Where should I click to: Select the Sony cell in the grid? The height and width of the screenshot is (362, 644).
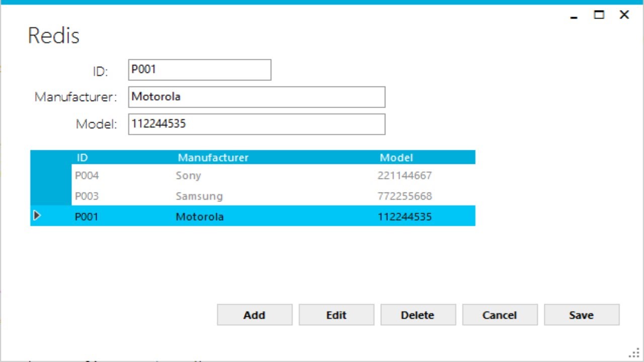(x=273, y=175)
